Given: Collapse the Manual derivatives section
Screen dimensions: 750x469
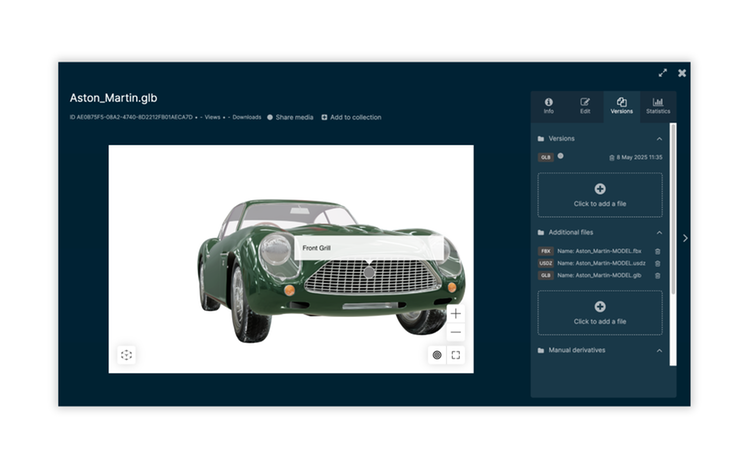Looking at the screenshot, I should 659,350.
